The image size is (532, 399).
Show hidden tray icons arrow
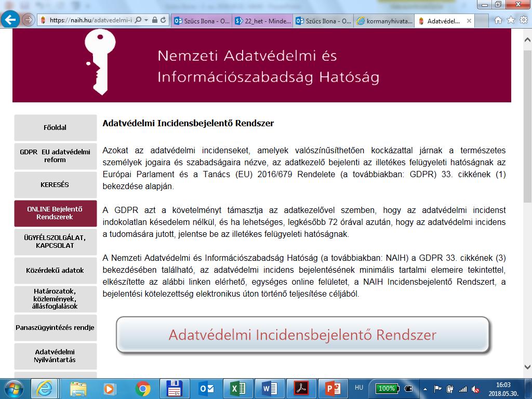(x=425, y=389)
